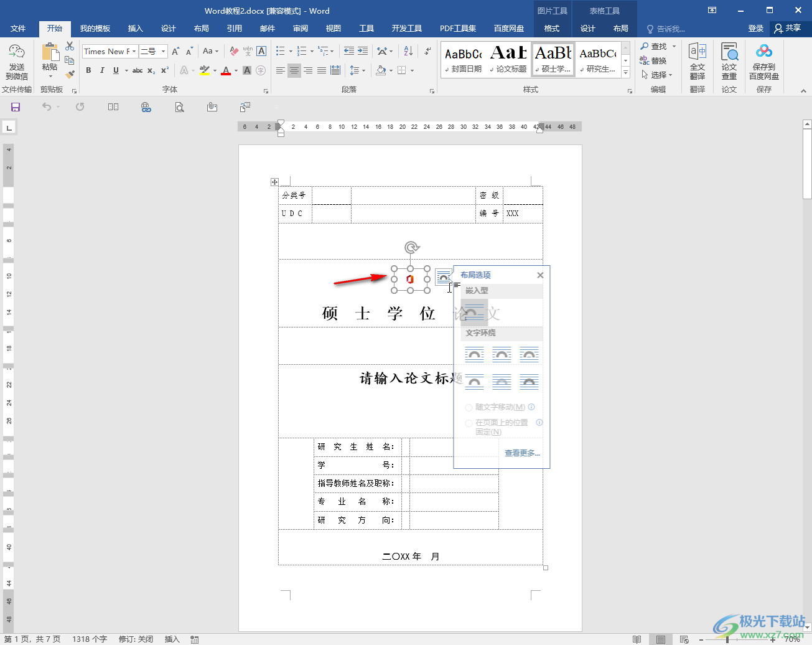Viewport: 812px width, 645px height.
Task: Decrease font size with shrink icon
Action: (189, 51)
